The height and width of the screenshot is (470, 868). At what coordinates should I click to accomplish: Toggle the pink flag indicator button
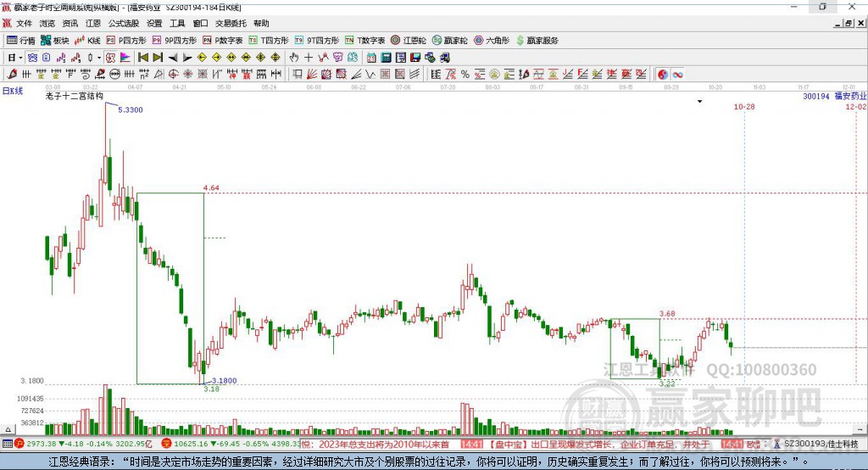point(125,58)
